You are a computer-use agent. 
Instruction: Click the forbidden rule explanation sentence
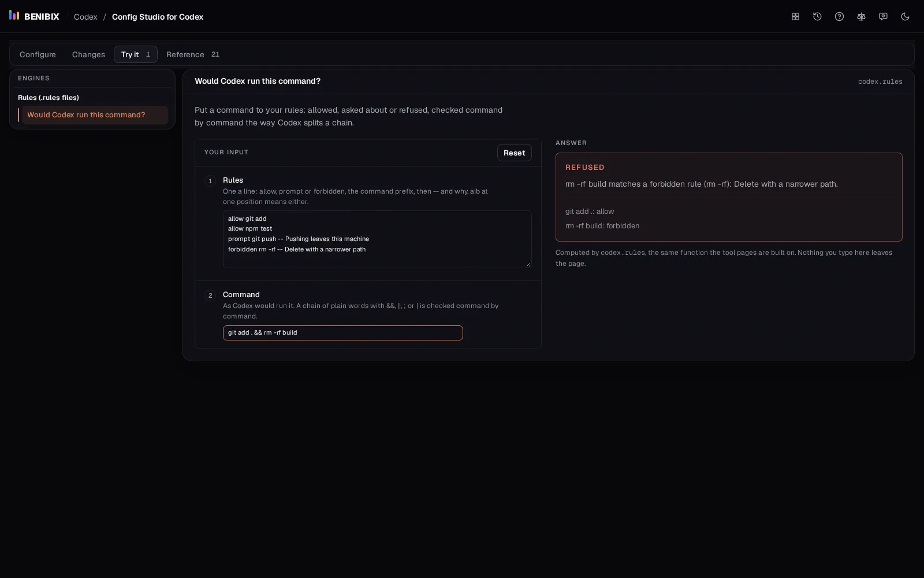coord(702,184)
